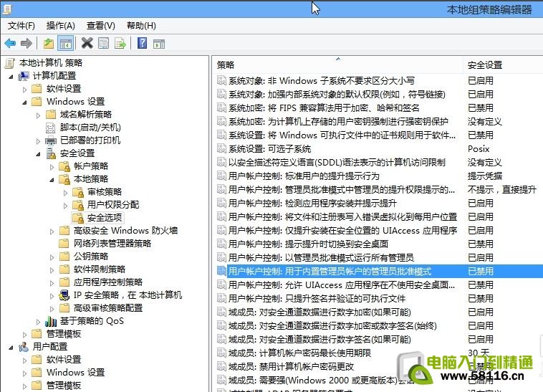Screen dimensions: 543x392
Task: Open the 文件(F) menu
Action: click(x=21, y=26)
